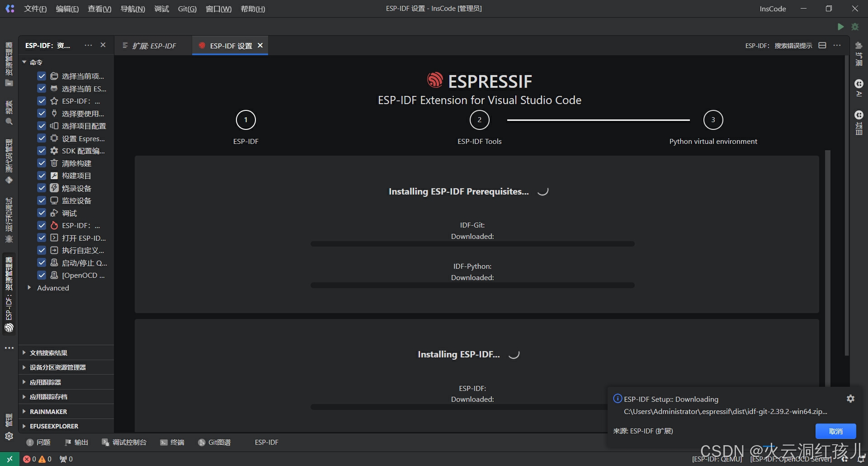
Task: Click the red flame ESP-IDF build-flash-monitor icon
Action: (x=54, y=225)
